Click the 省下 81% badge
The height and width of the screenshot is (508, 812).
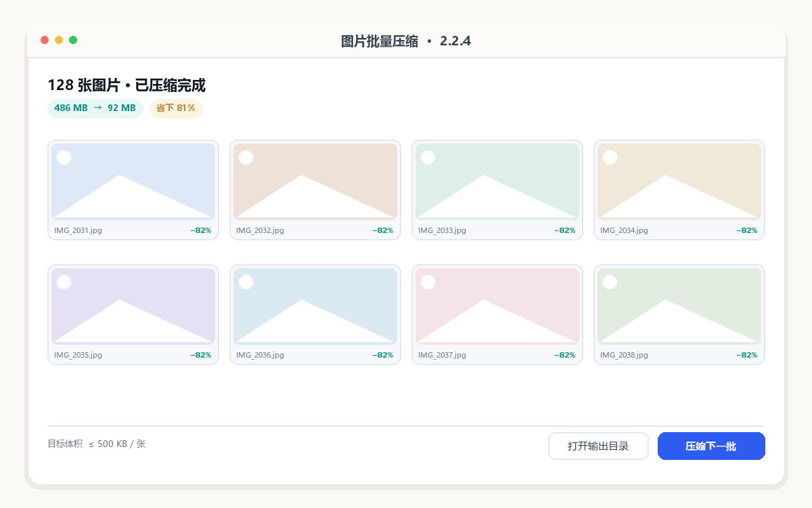176,108
